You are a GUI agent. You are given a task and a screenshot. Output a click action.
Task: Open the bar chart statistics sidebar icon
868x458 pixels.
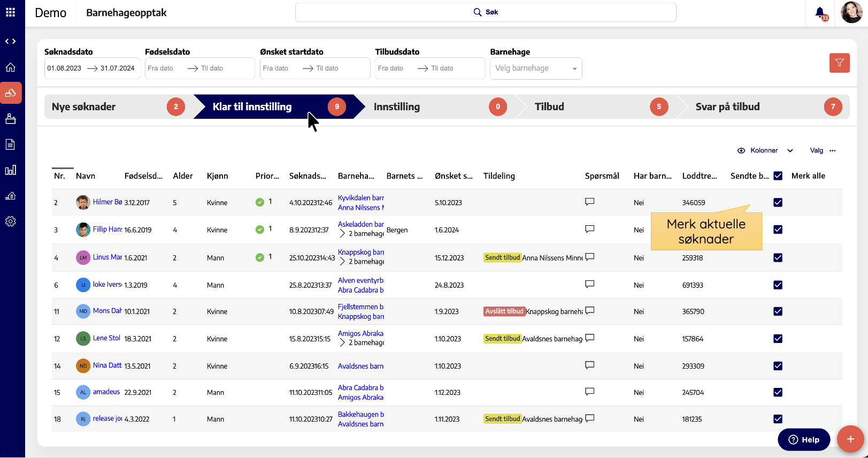point(10,170)
